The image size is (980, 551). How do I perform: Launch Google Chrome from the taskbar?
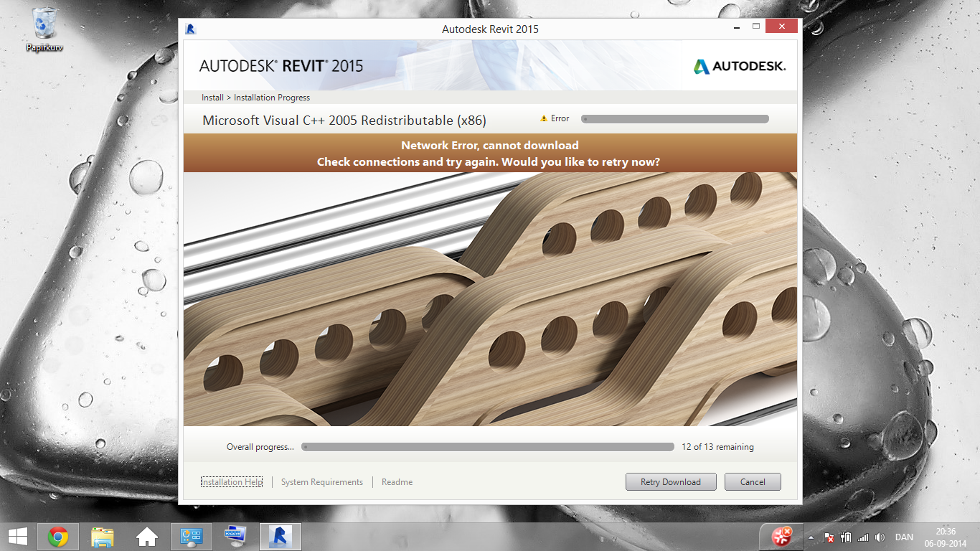click(57, 536)
